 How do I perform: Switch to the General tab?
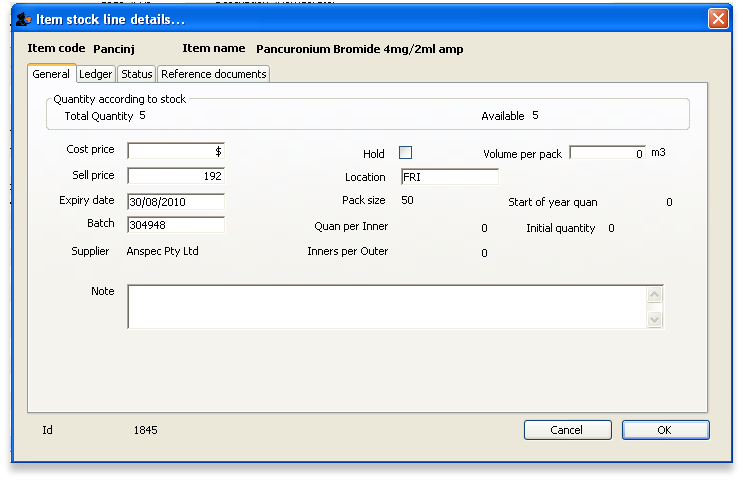click(51, 74)
